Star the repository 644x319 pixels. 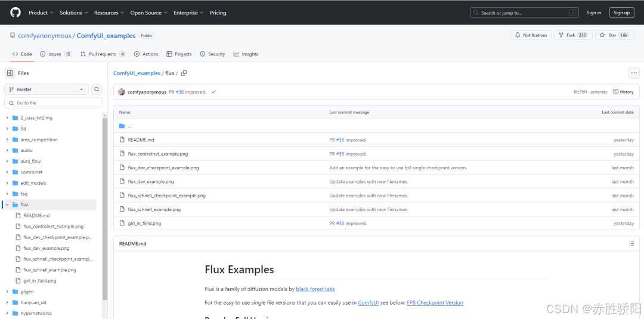click(x=614, y=35)
